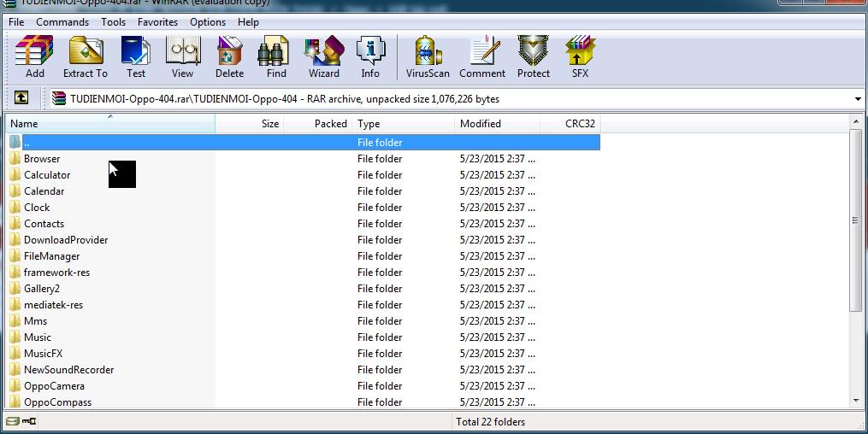Select the Calendar folder row
This screenshot has height=434, width=868.
point(303,191)
